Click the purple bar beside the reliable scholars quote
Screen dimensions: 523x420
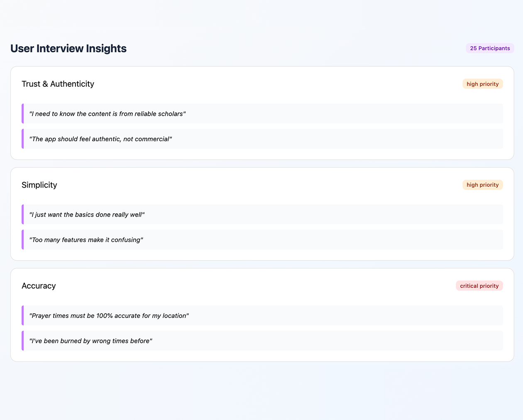pyautogui.click(x=22, y=114)
